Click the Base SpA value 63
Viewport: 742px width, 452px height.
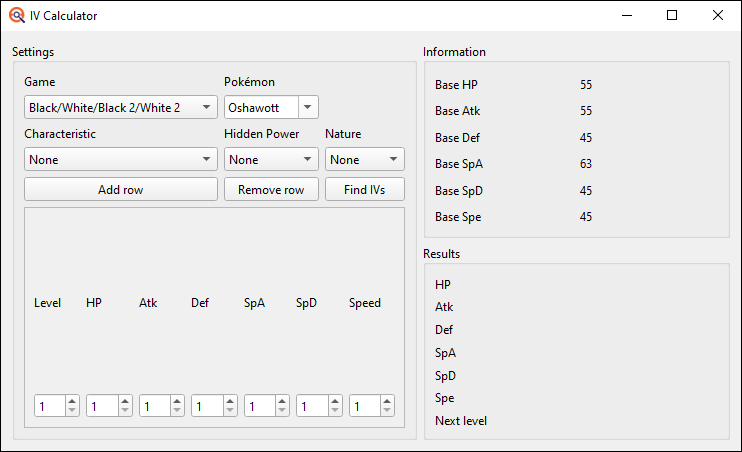586,164
